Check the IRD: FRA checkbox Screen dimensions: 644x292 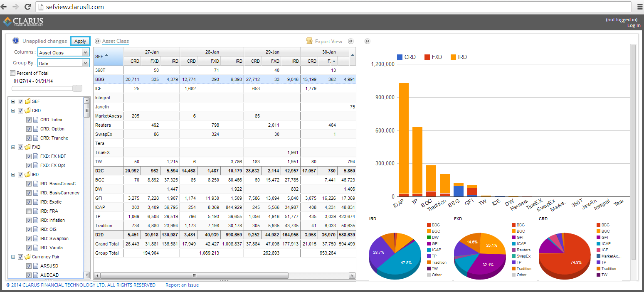pos(29,211)
